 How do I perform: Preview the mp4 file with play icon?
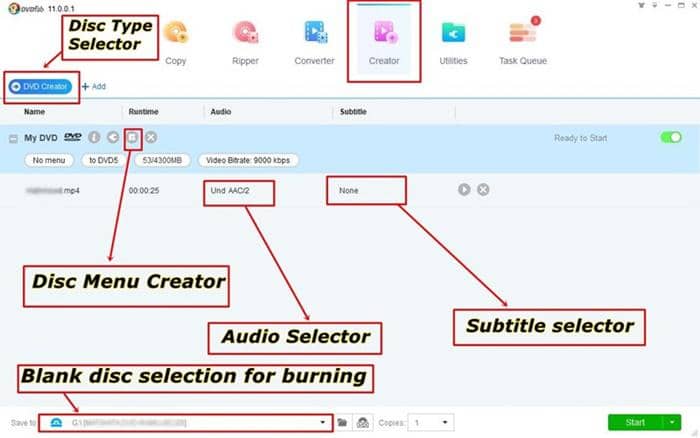point(464,190)
